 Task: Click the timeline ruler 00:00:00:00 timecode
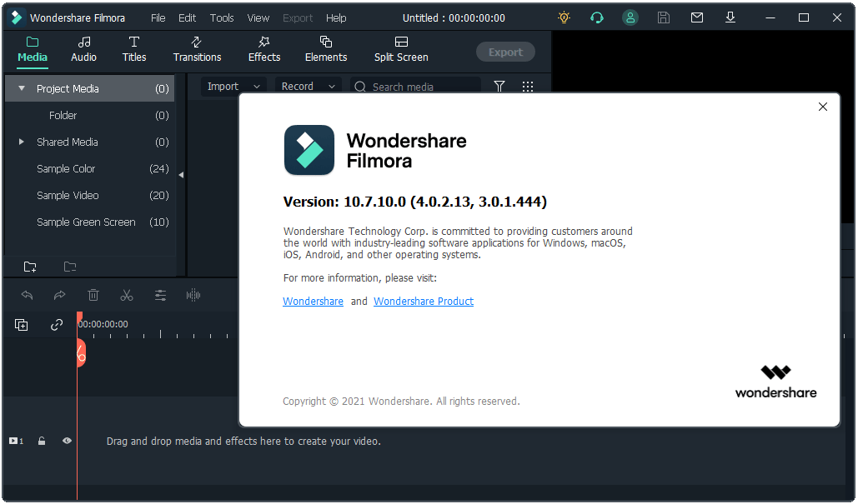103,324
